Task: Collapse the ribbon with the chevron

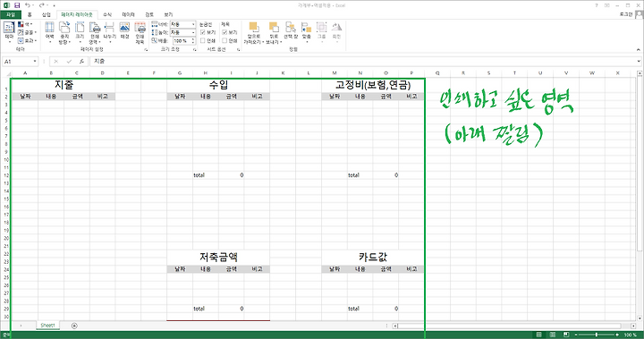Action: (639, 50)
